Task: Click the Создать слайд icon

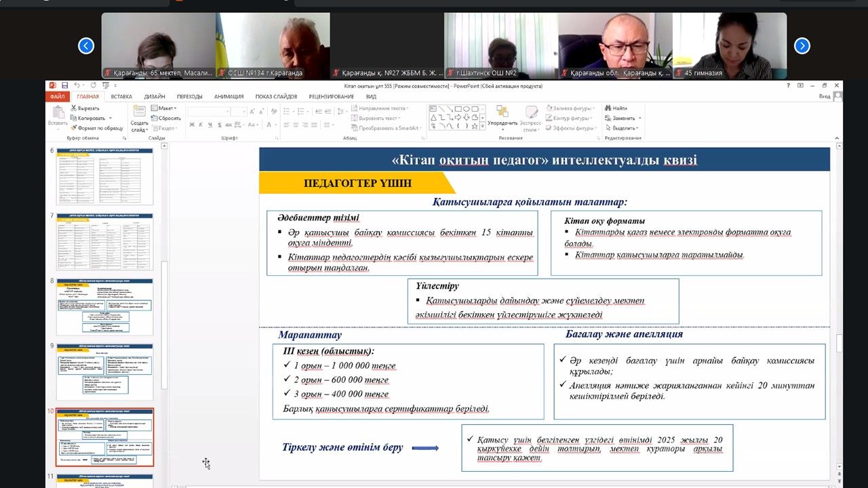Action: click(x=139, y=113)
